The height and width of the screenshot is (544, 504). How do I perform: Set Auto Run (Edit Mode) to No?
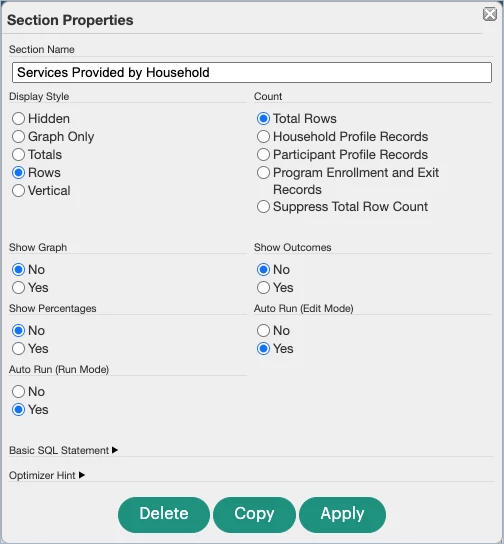(x=263, y=331)
